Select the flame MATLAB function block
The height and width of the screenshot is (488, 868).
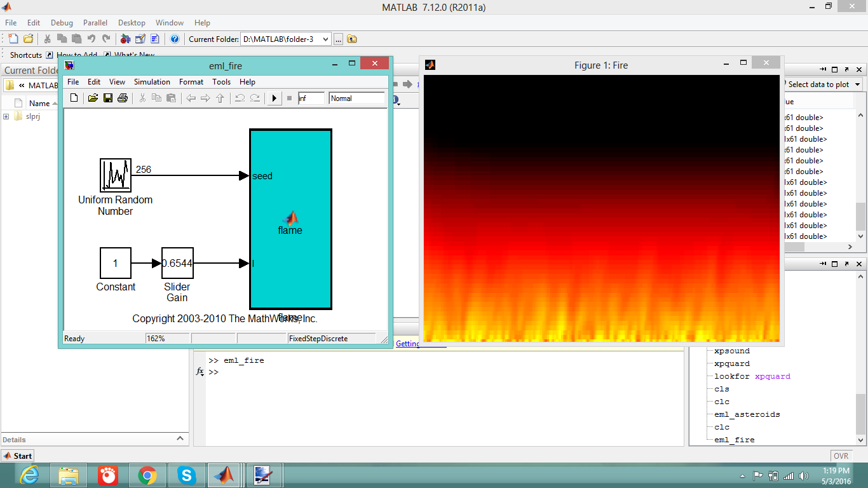coord(290,219)
